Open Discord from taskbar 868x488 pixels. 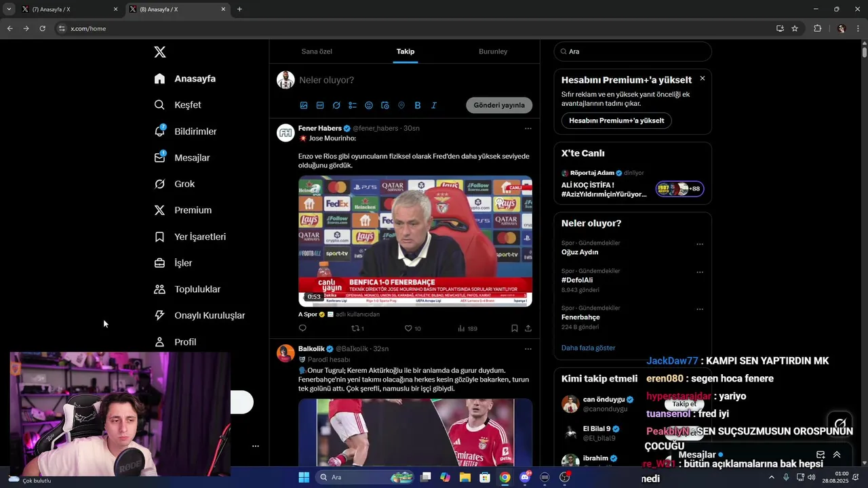524,477
